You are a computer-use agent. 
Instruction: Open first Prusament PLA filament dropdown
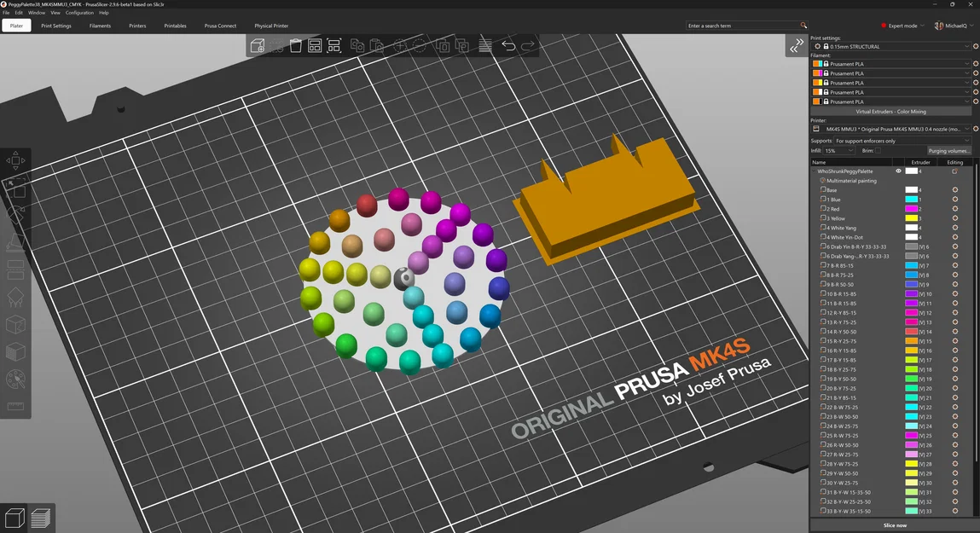click(892, 64)
